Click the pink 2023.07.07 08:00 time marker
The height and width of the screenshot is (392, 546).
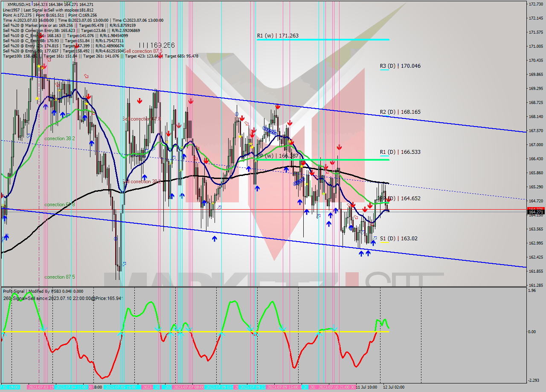[x=188, y=387]
